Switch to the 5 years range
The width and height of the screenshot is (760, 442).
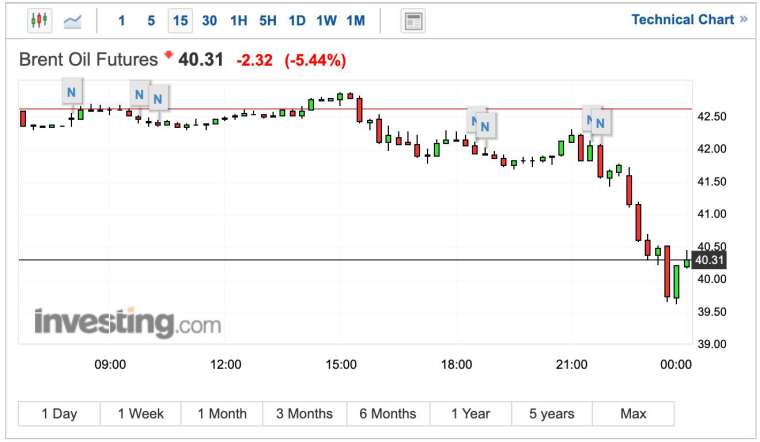[552, 414]
